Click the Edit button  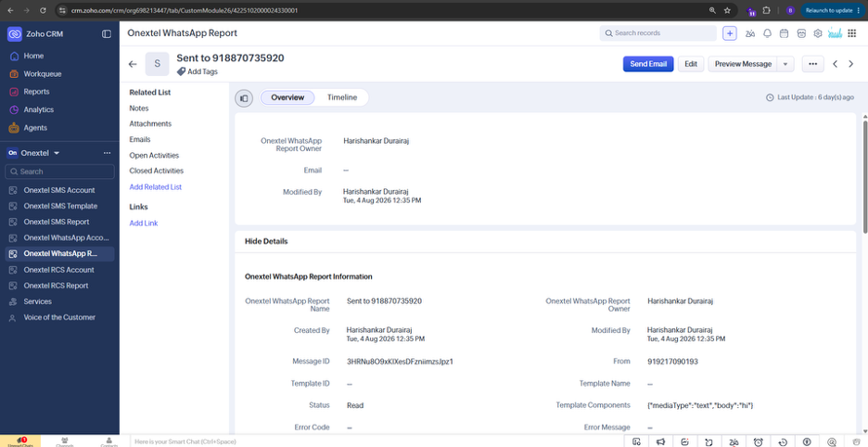(x=691, y=64)
